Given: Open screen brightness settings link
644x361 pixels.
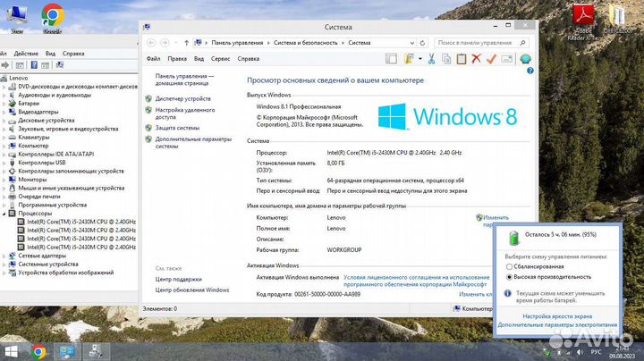Looking at the screenshot, I should (x=557, y=316).
